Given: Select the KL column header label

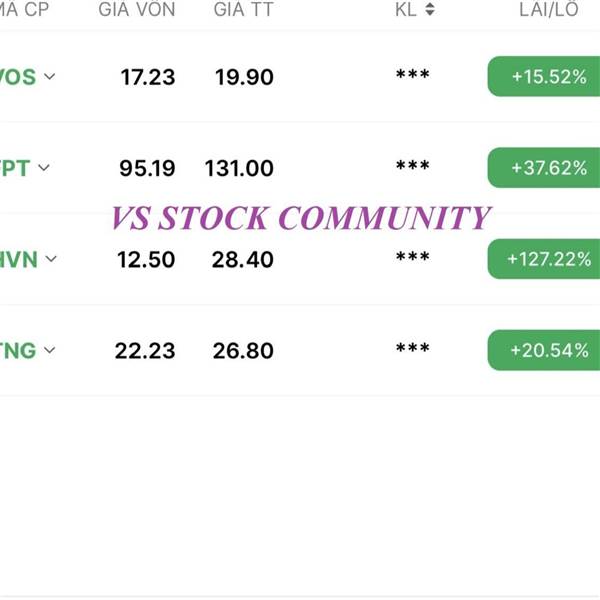Looking at the screenshot, I should 406,9.
